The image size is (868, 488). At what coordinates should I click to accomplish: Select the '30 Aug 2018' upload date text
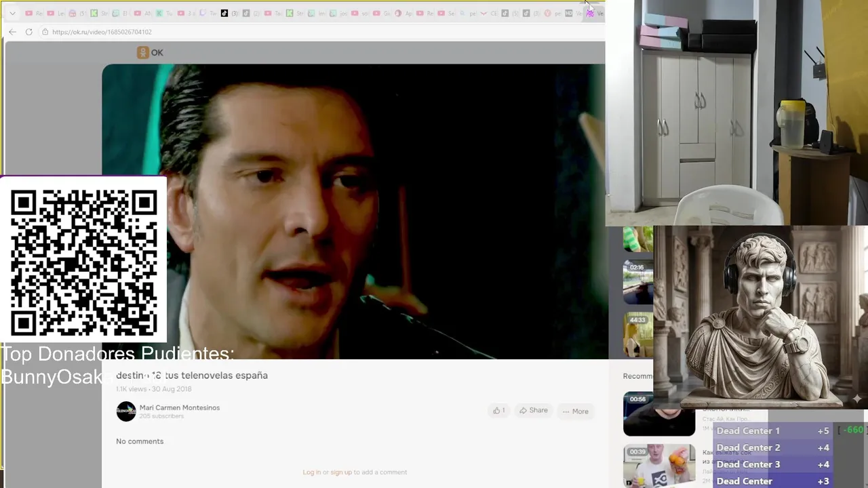pos(172,389)
